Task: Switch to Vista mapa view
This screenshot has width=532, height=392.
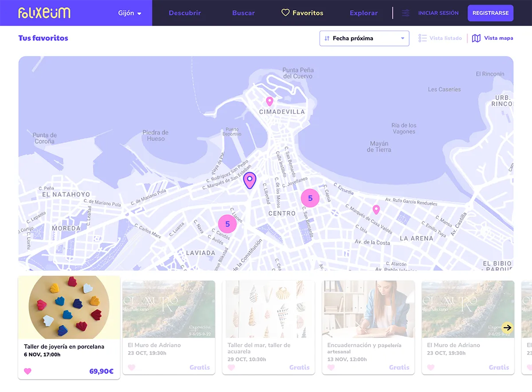Action: click(x=493, y=39)
